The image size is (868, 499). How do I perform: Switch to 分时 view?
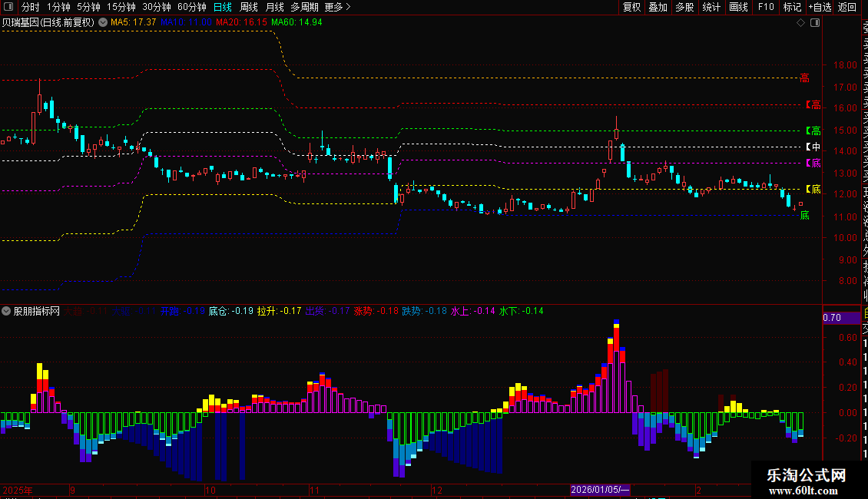pos(31,7)
